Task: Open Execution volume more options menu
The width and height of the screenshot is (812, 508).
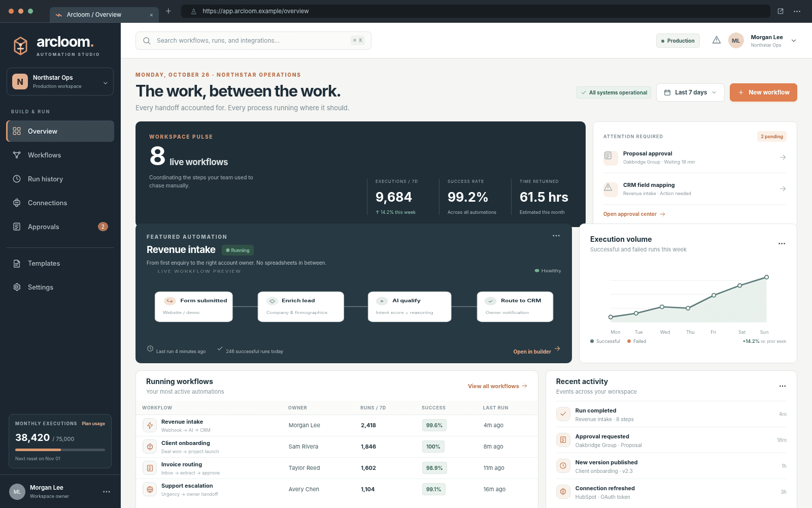Action: (x=782, y=244)
